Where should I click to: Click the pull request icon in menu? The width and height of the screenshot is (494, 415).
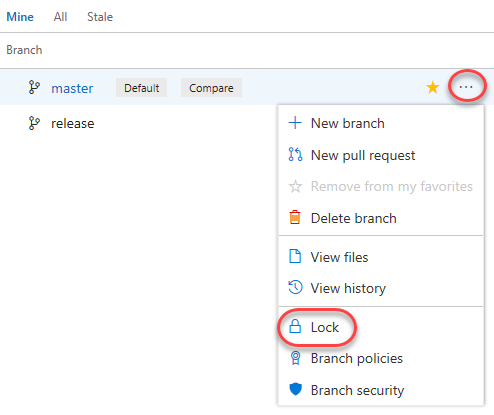tap(295, 154)
